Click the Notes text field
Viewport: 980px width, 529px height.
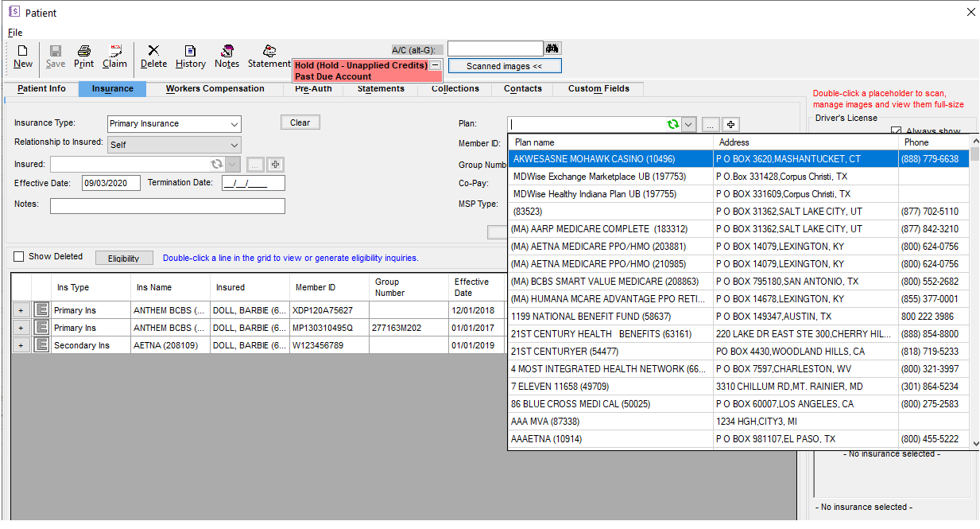coord(167,206)
